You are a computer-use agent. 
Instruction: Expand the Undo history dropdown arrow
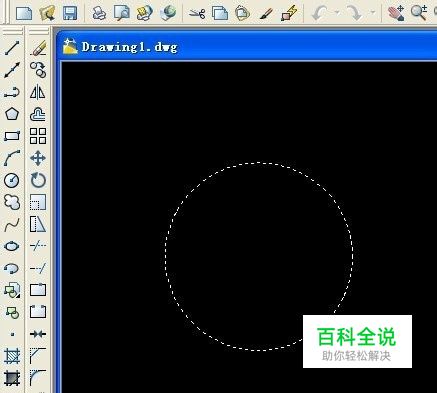pos(337,13)
